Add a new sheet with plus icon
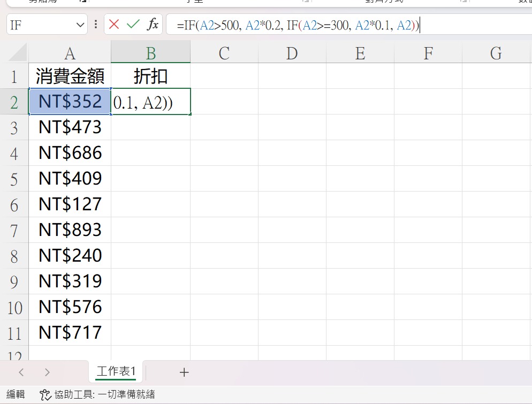Screen dimensions: 532x404 [x=184, y=372]
